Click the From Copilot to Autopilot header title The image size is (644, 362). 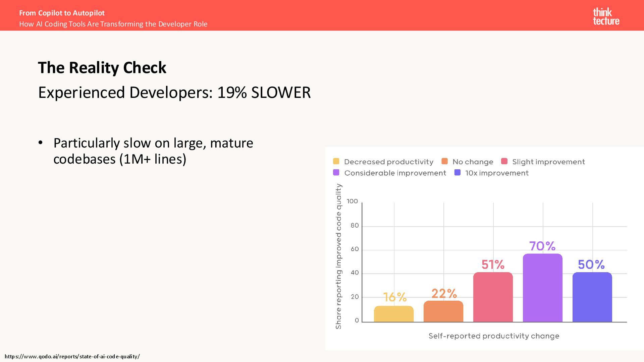62,13
